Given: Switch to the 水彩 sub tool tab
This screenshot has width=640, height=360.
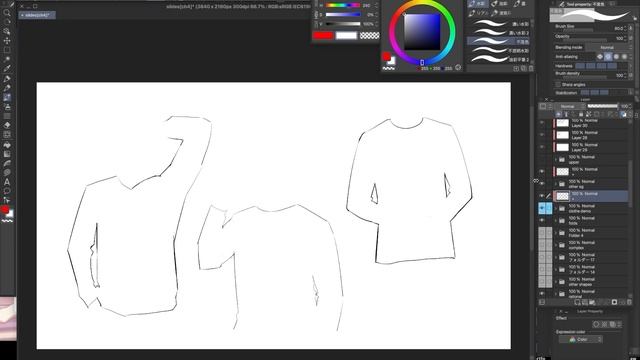Looking at the screenshot, I should (478, 4).
